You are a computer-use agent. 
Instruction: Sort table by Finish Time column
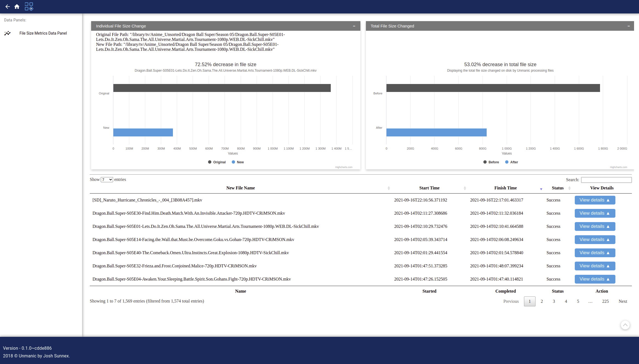[505, 188]
